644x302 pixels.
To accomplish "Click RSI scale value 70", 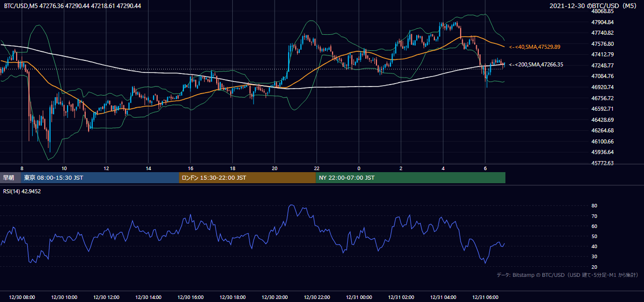I will (x=595, y=216).
